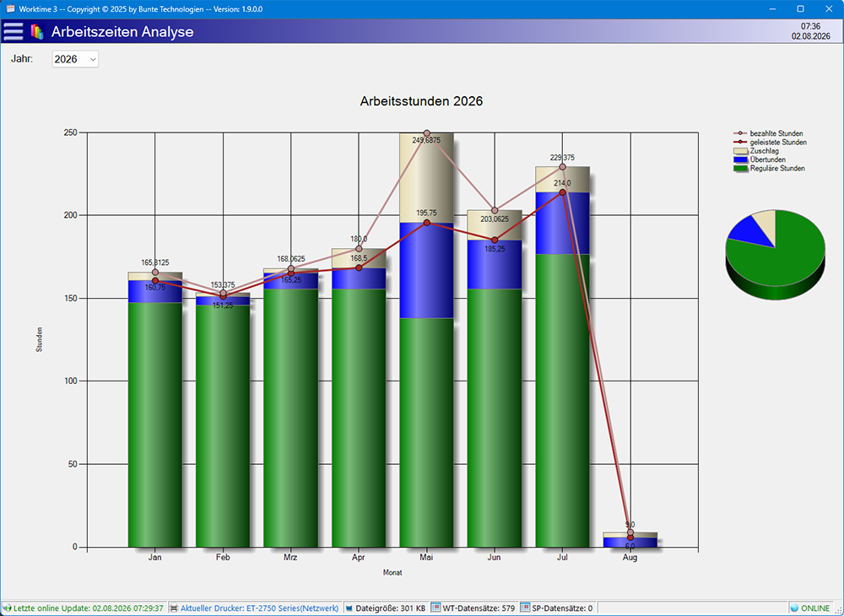Click the WT-Datensätze calendar icon
This screenshot has height=616, width=844.
(436, 608)
